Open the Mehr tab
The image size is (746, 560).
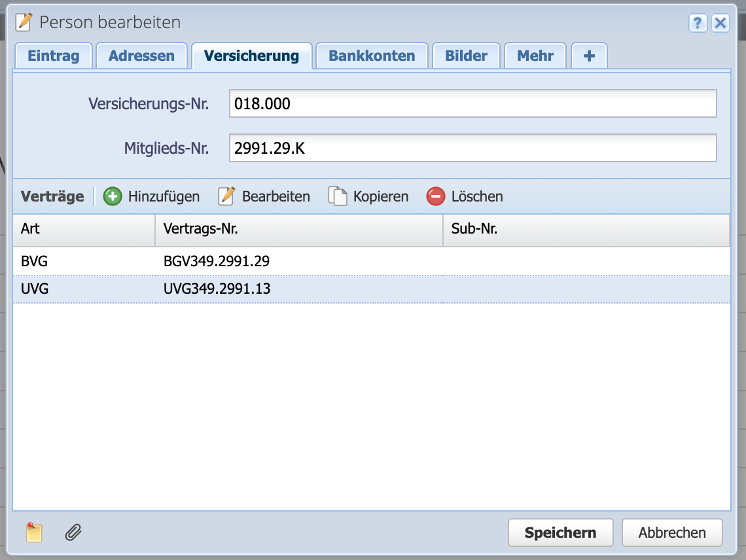[x=535, y=56]
